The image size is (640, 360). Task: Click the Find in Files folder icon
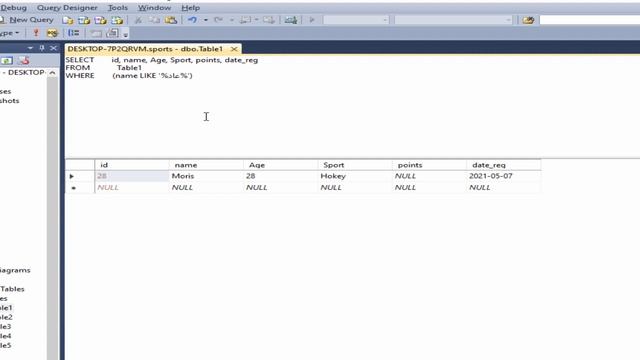[x=528, y=20]
